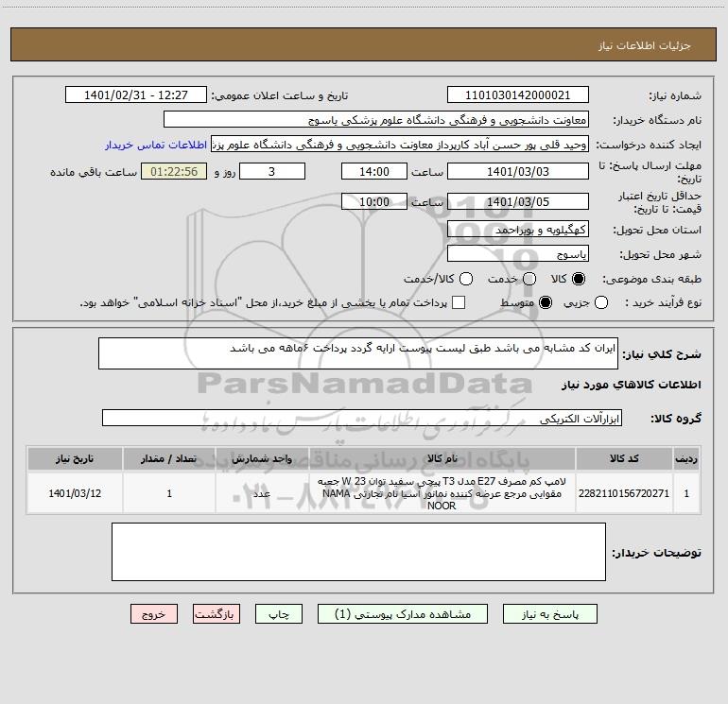Click the خروج exit button
This screenshot has width=728, height=704.
(x=154, y=614)
